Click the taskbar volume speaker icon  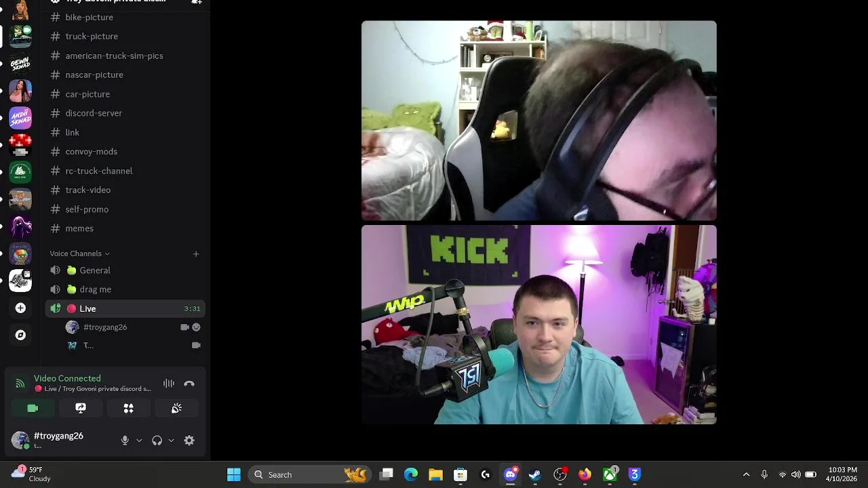point(796,474)
